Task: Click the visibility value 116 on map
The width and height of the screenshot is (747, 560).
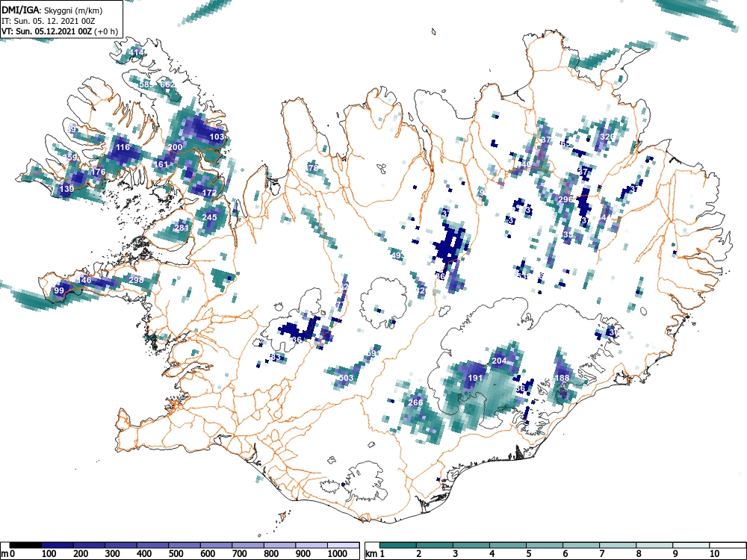Action: 123,147
